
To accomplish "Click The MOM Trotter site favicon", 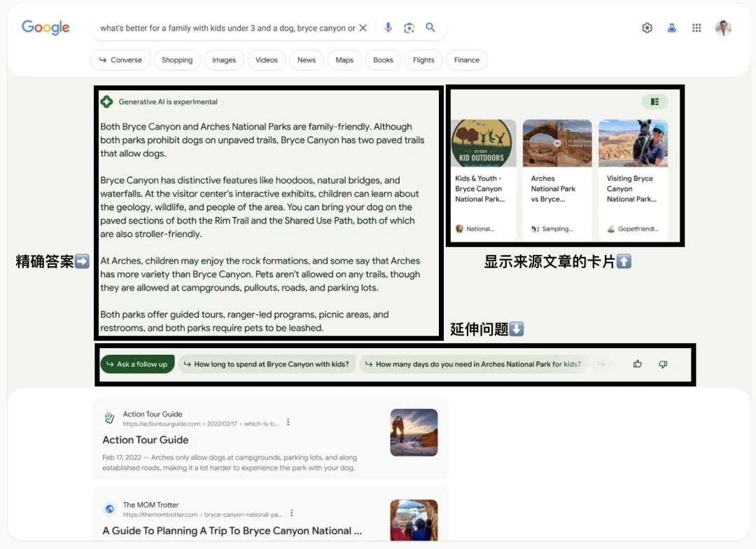I will pos(109,509).
